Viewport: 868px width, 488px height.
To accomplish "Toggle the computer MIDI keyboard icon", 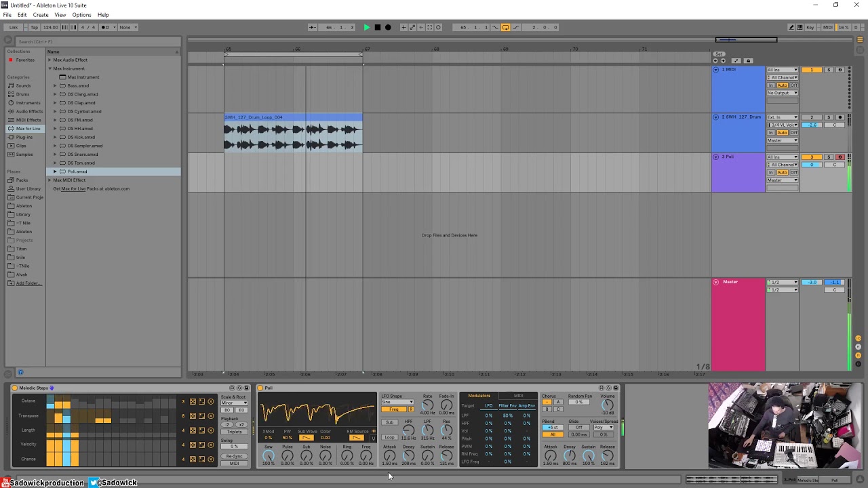I will click(800, 27).
